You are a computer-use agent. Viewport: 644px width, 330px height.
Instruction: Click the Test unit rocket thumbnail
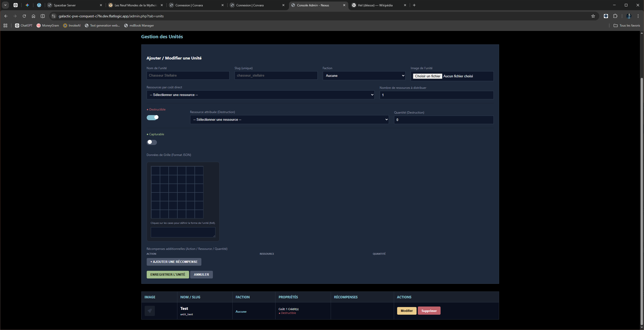tap(150, 311)
